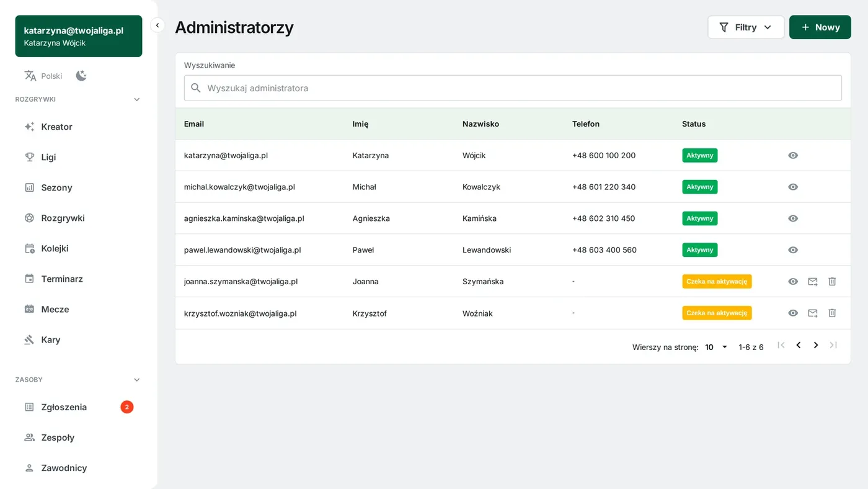Go to previous page of table
The image size is (868, 489).
pyautogui.click(x=799, y=345)
